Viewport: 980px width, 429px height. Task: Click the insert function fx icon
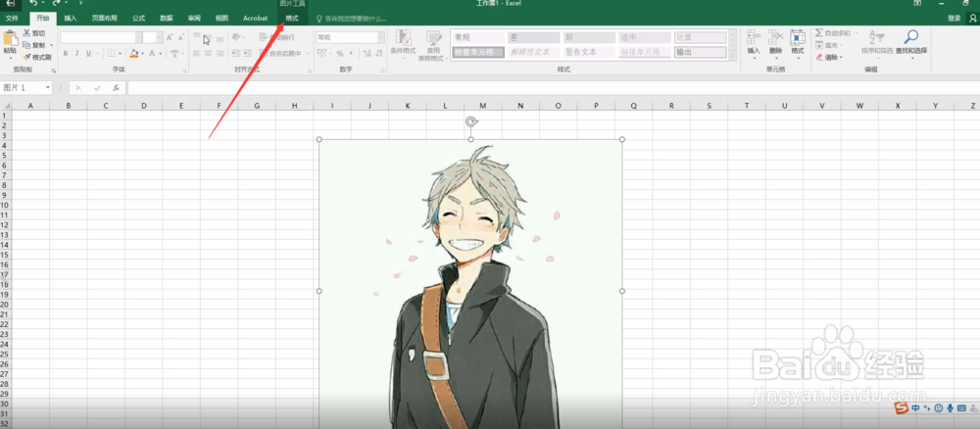(x=116, y=88)
